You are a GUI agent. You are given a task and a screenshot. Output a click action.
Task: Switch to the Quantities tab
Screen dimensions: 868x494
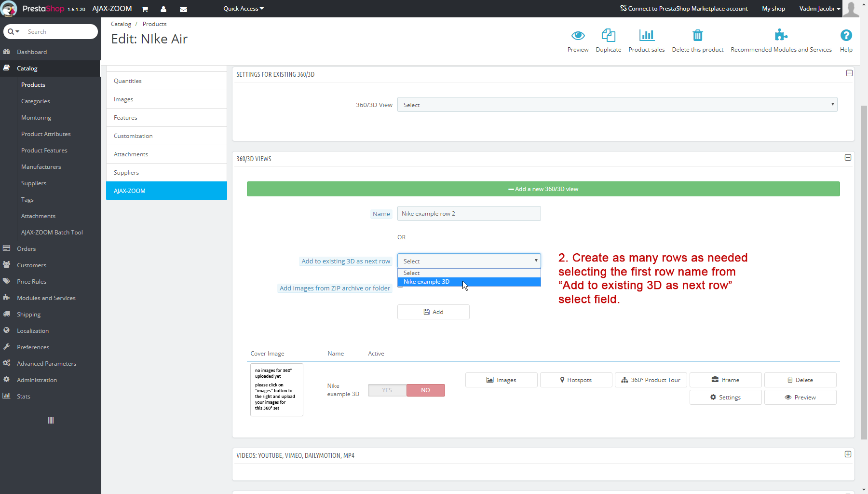tap(166, 81)
